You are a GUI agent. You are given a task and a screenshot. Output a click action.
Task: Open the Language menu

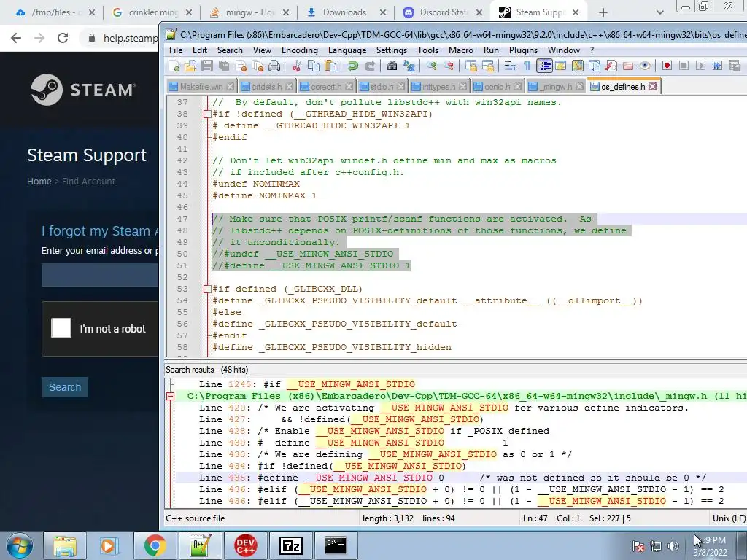(347, 50)
